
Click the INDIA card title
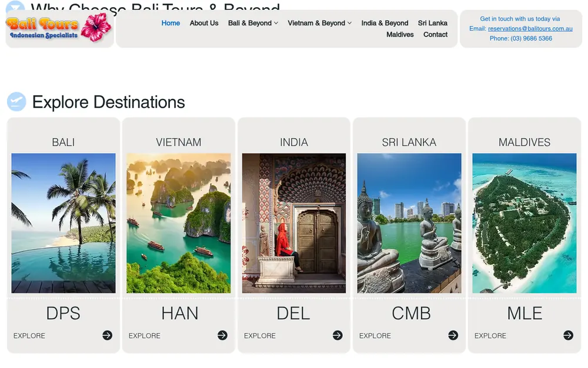294,142
